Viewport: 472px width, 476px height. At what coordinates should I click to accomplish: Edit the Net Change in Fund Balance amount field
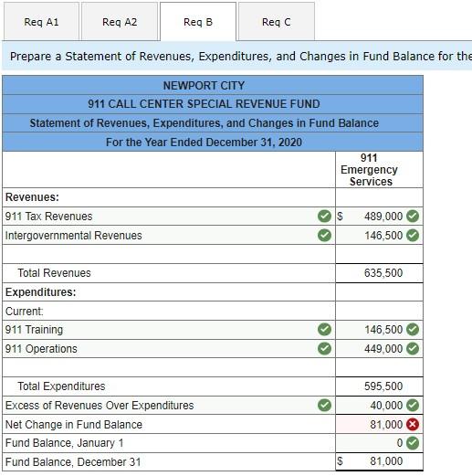pos(379,424)
